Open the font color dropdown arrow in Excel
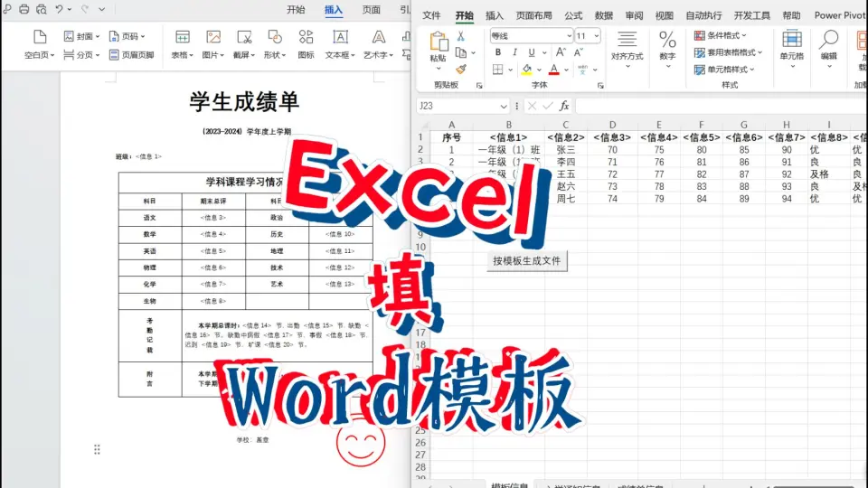The width and height of the screenshot is (868, 488). coord(566,70)
